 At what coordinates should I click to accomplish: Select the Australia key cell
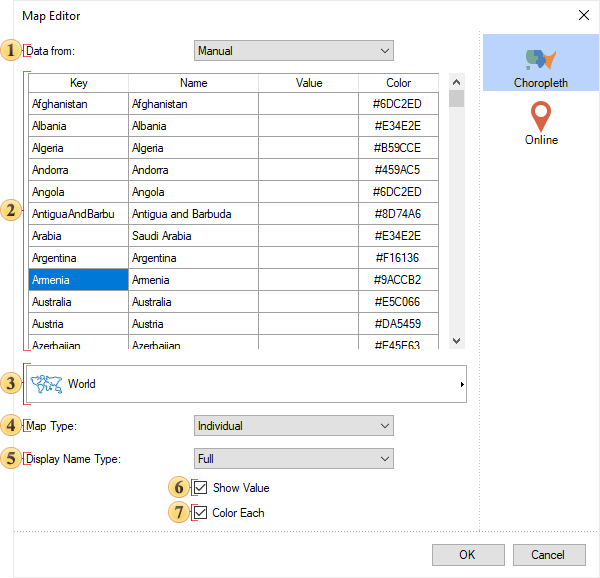(78, 302)
